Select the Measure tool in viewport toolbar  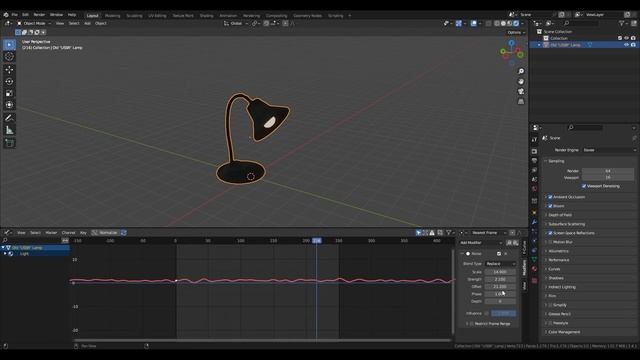9,130
